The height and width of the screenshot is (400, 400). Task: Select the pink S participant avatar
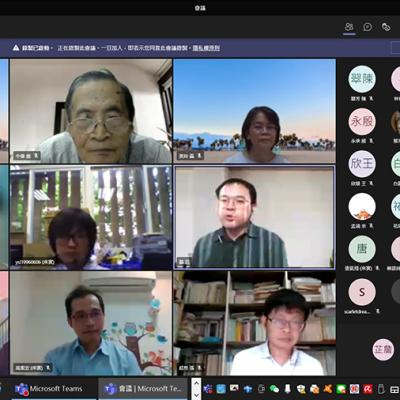tap(362, 292)
